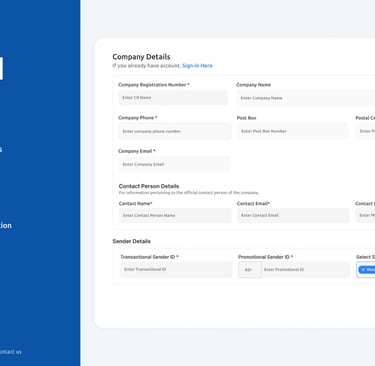Click the Contact Person Details heading
Viewport: 375px width, 366px height.
[x=149, y=186]
